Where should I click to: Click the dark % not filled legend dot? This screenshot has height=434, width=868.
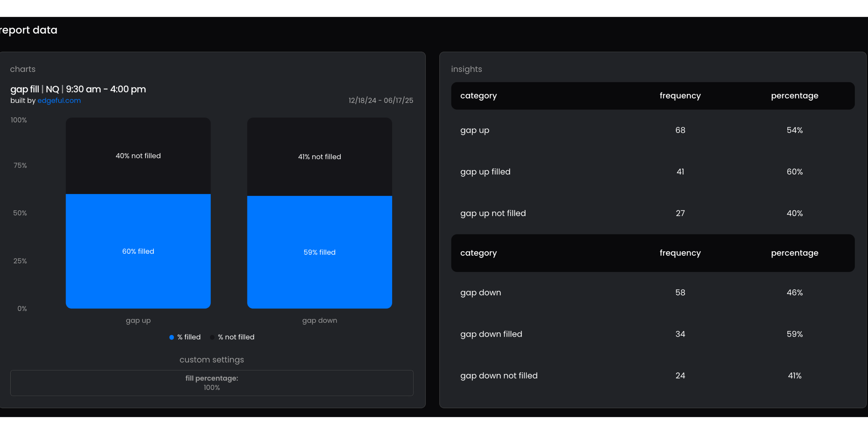[212, 337]
